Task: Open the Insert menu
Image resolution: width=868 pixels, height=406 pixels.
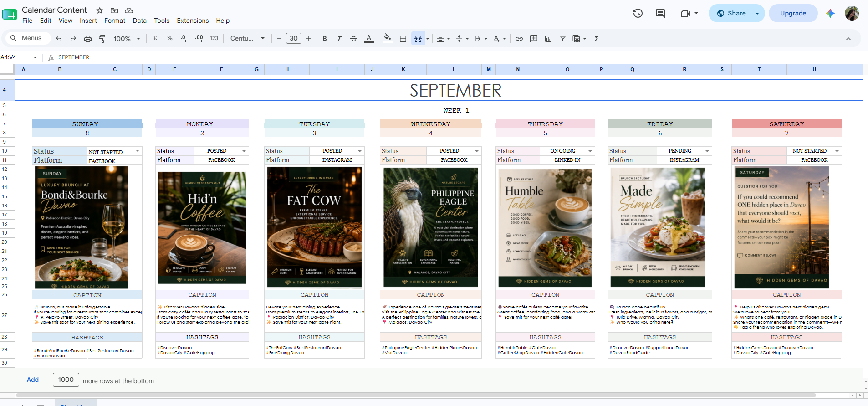Action: point(88,21)
